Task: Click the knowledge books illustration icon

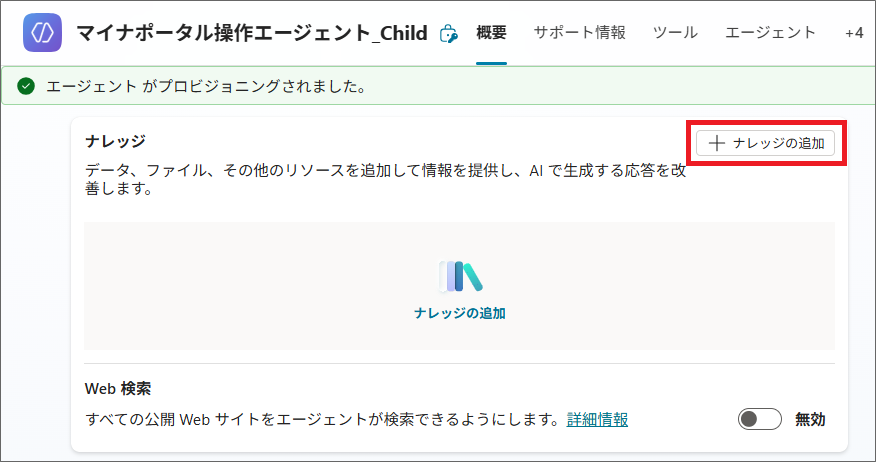Action: [x=460, y=276]
